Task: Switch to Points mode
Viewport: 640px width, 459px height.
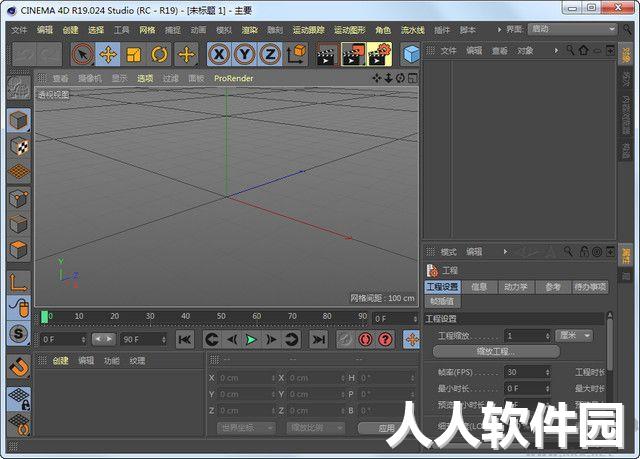Action: 19,199
